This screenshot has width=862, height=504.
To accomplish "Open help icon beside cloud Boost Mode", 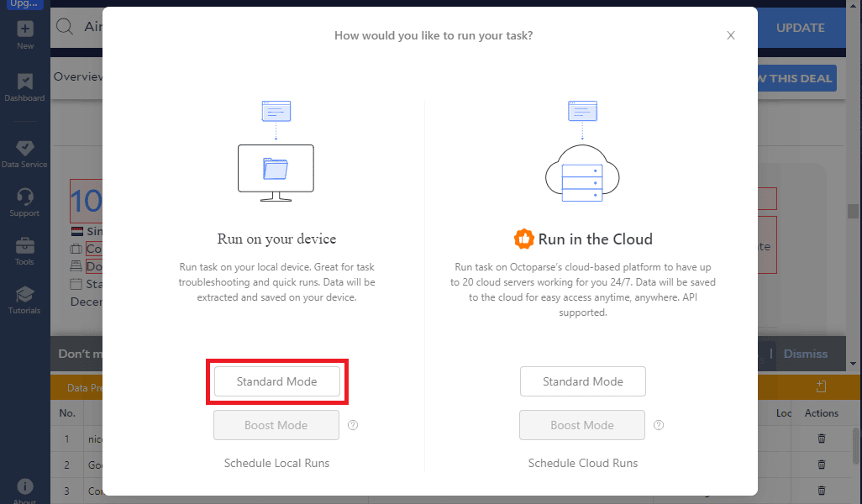I will point(659,425).
